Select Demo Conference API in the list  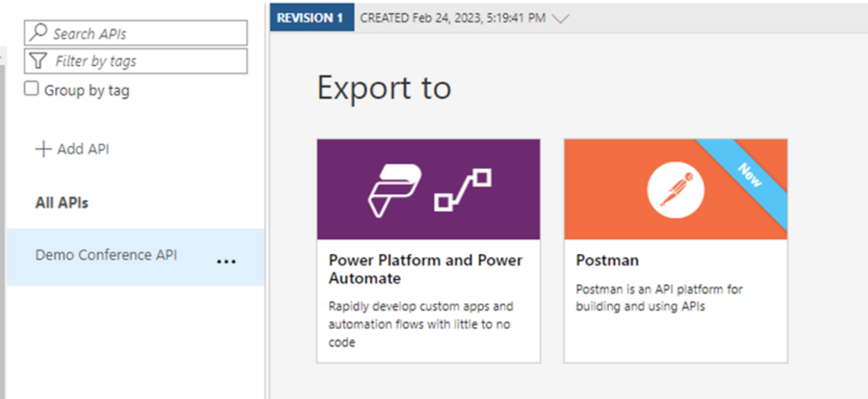click(x=136, y=256)
